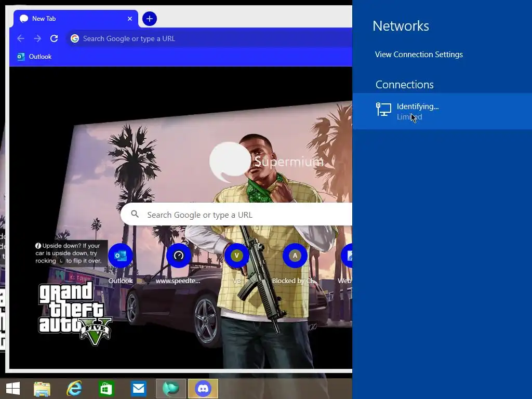
Task: Open the Blocked by Cl... shortcut tile
Action: coord(295,263)
